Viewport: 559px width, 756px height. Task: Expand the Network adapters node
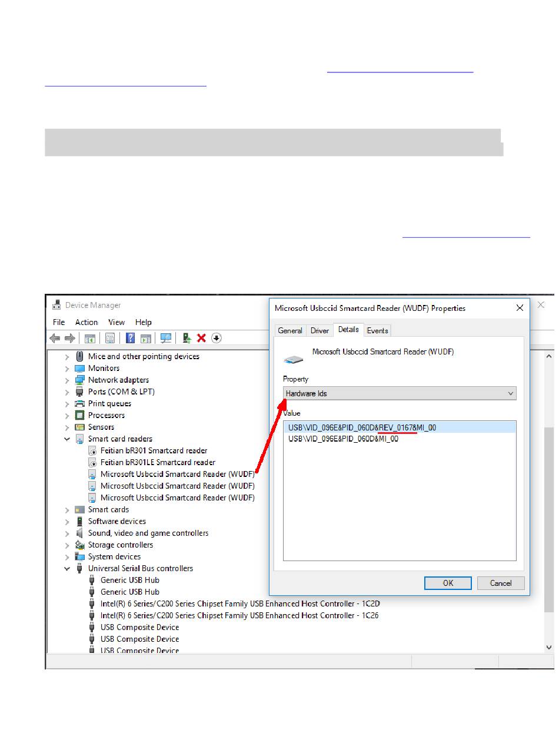(x=67, y=380)
